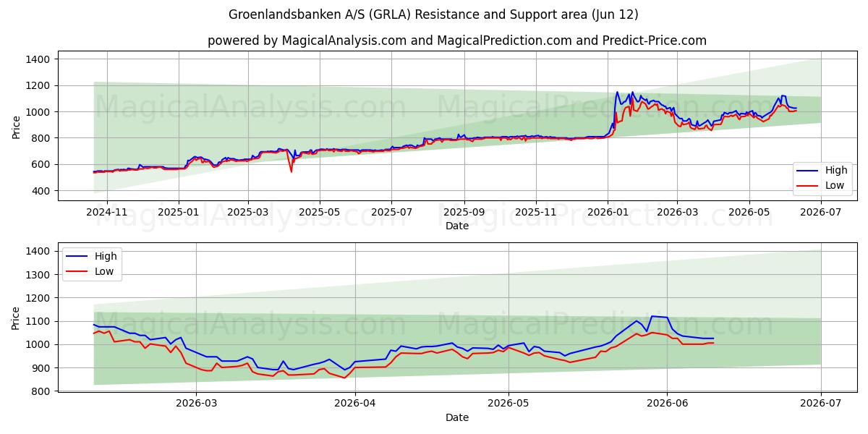Click '2026-01' date tick on top chart
The height and width of the screenshot is (434, 868).
608,213
